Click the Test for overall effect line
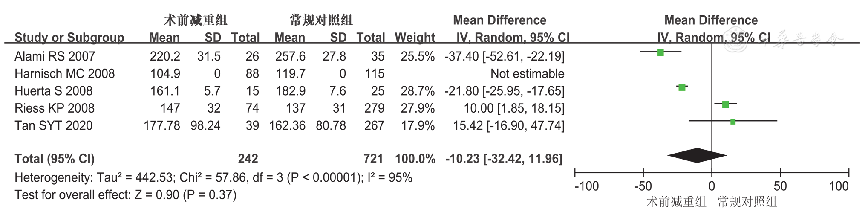 (x=125, y=195)
